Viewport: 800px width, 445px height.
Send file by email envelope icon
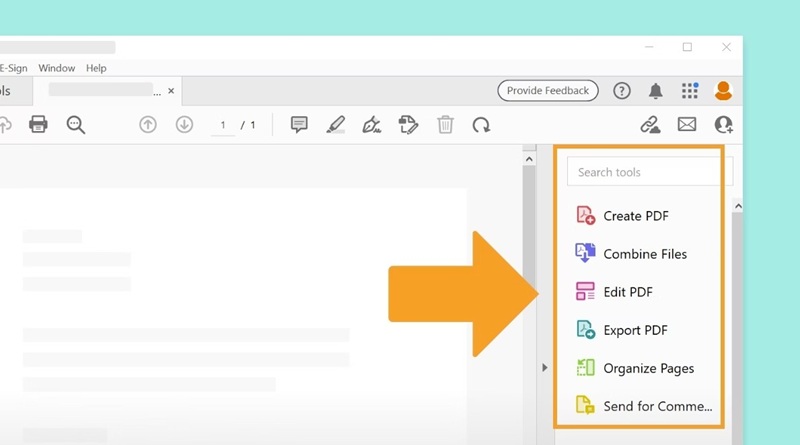click(x=687, y=125)
